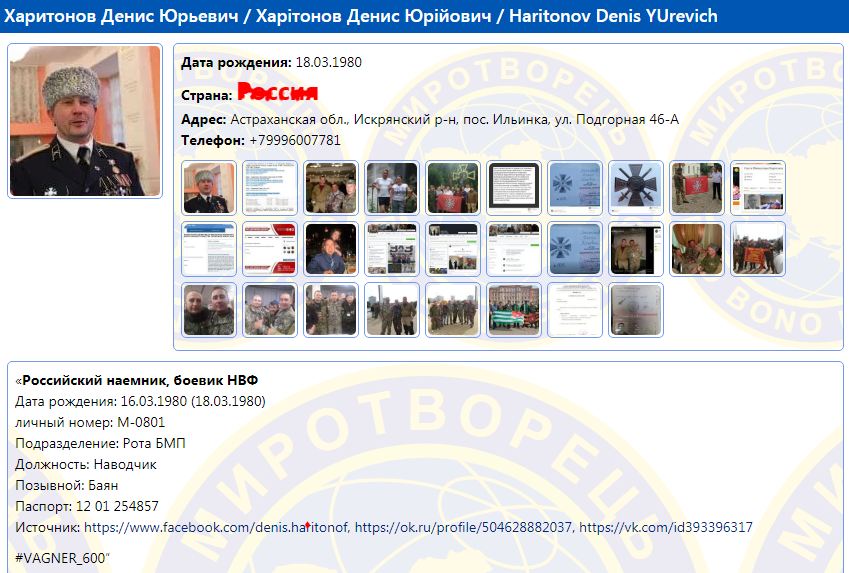Image resolution: width=849 pixels, height=573 pixels.
Task: Open the last thumbnail in the third row
Action: pos(636,309)
